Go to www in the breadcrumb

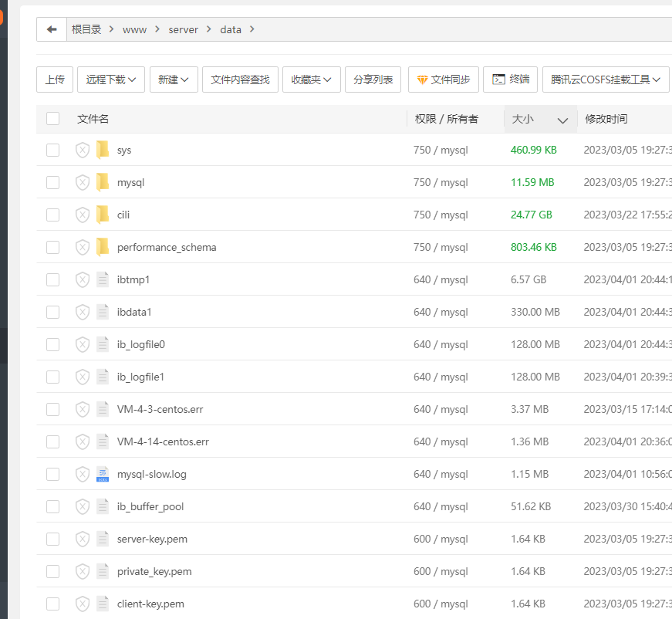[134, 29]
